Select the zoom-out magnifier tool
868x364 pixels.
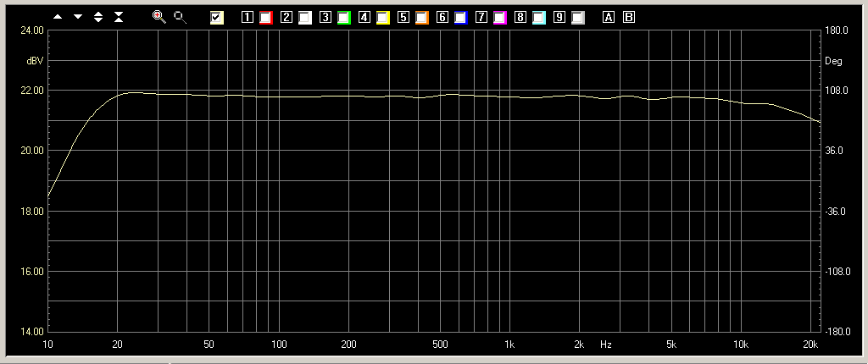180,17
